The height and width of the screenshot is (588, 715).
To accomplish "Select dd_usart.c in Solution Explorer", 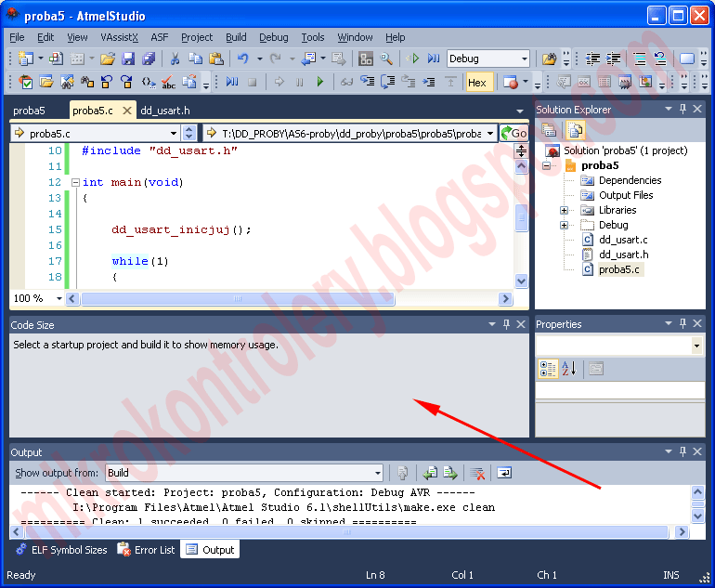I will 623,240.
